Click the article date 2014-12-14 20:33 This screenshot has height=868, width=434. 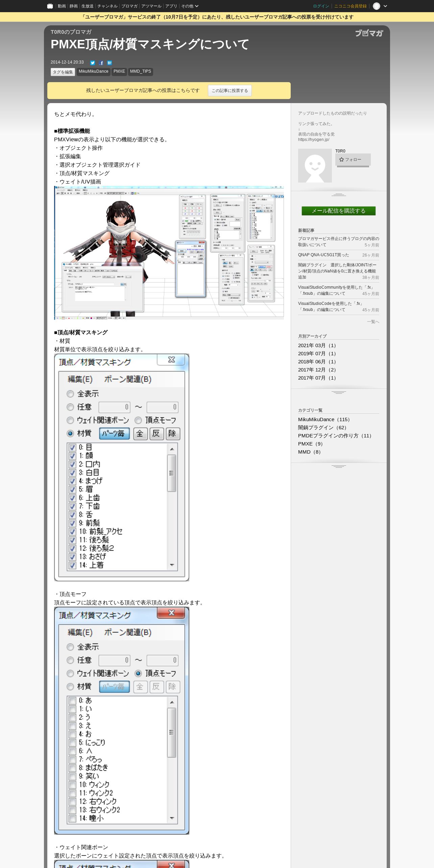pyautogui.click(x=67, y=62)
